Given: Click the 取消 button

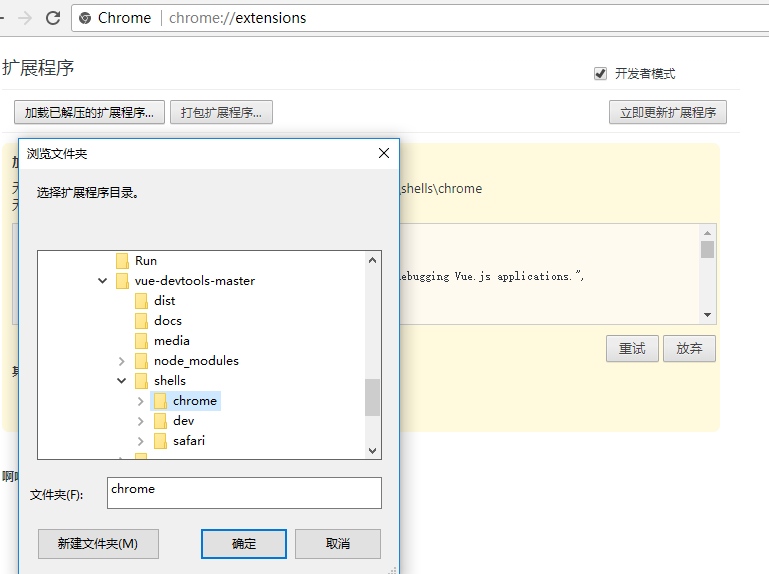Looking at the screenshot, I should click(338, 544).
